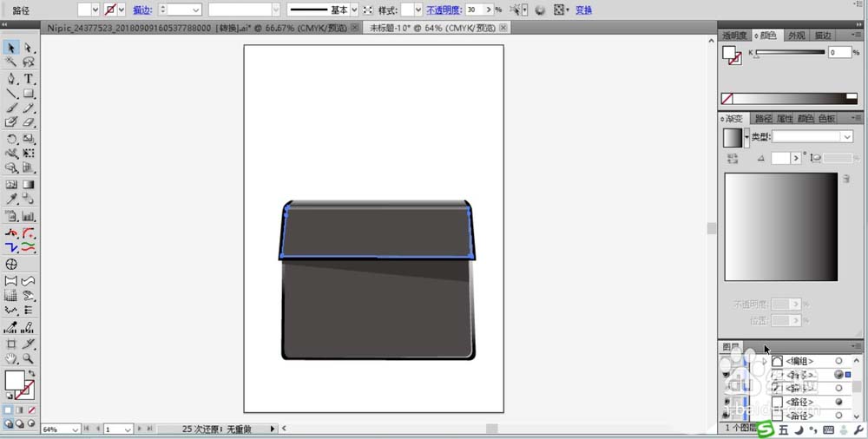Select the Selection tool (black arrow)
The height and width of the screenshot is (439, 868).
(10, 49)
